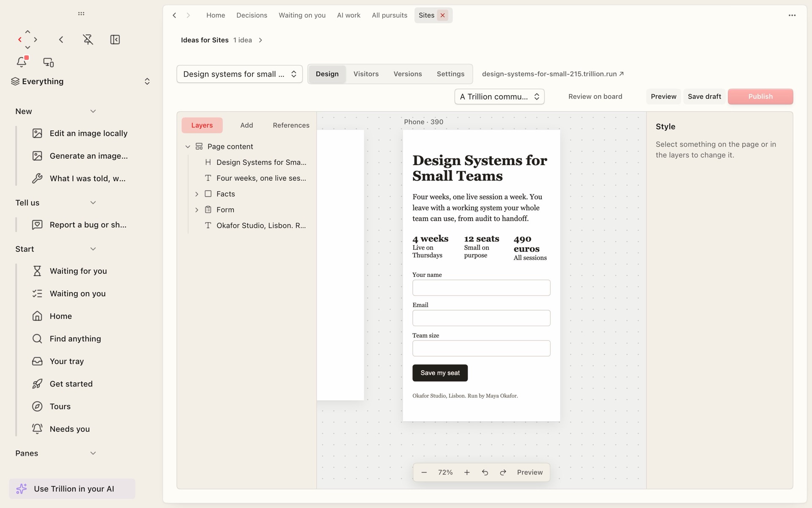Open Get started rocket item

tap(80, 384)
